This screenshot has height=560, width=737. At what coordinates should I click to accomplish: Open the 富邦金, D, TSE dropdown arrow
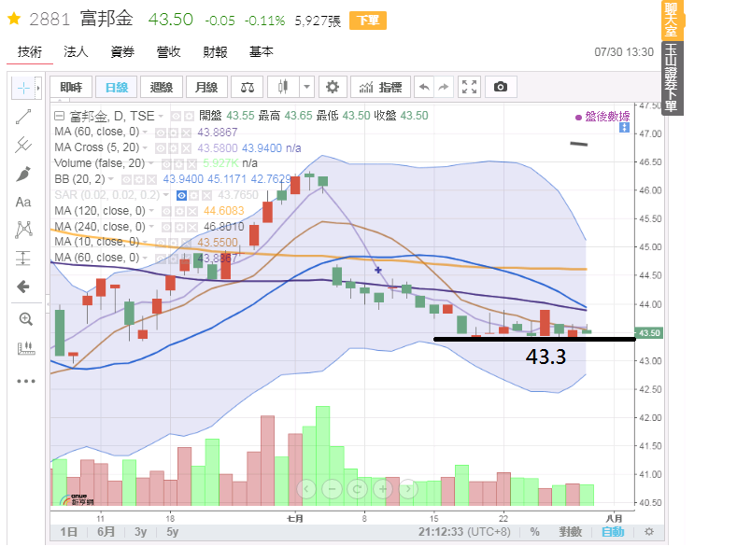(161, 116)
